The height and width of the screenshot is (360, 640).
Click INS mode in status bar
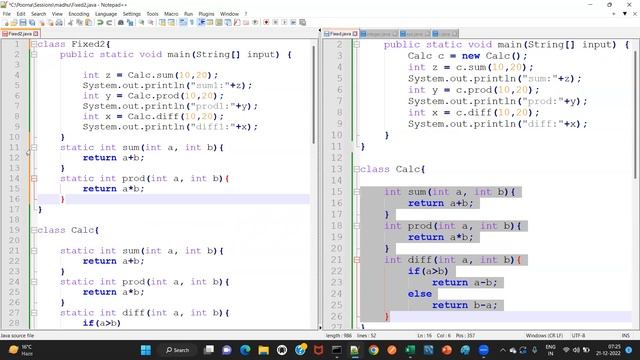[625, 336]
